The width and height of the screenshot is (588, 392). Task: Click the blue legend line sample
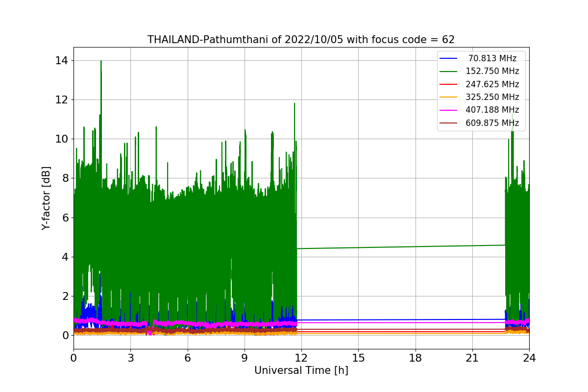[448, 59]
